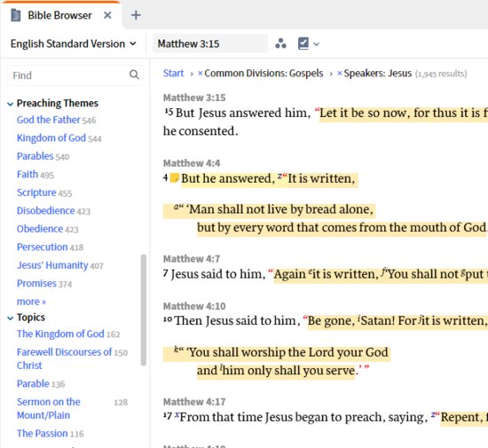The height and width of the screenshot is (448, 488).
Task: Click verse text "he consented."
Action: click(201, 131)
